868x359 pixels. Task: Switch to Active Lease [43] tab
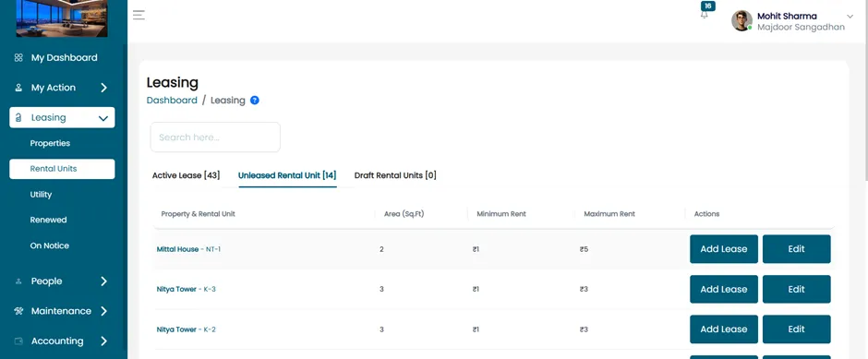tap(186, 175)
